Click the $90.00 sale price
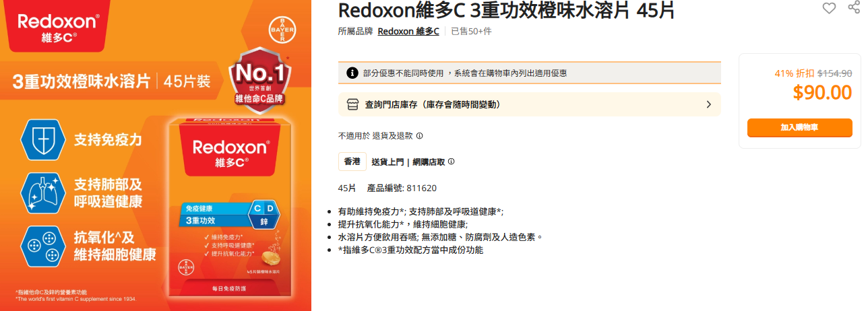 pyautogui.click(x=822, y=93)
